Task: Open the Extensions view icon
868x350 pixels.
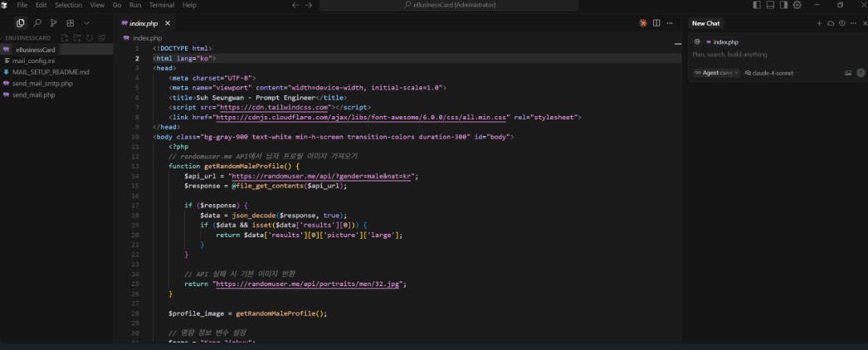Action: pos(71,23)
